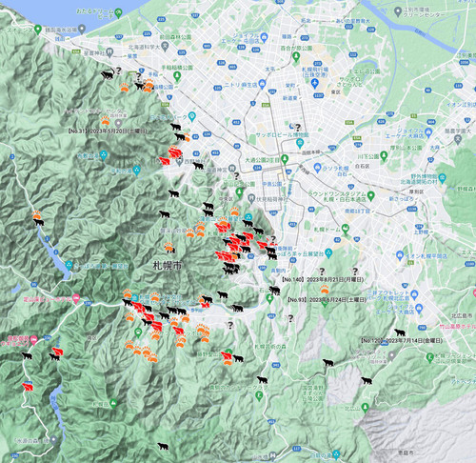Image resolution: width=476 pixels, height=463 pixels.
Task: Select the 三井アウトレットパーク shopping pin
Action: tap(414, 294)
